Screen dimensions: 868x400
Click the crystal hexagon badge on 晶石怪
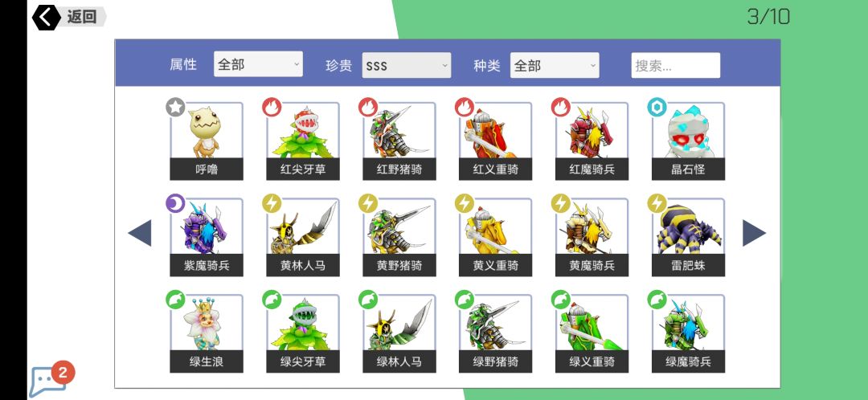657,108
